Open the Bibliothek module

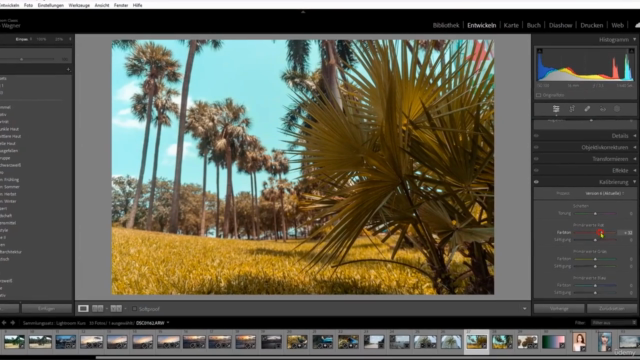tap(446, 25)
